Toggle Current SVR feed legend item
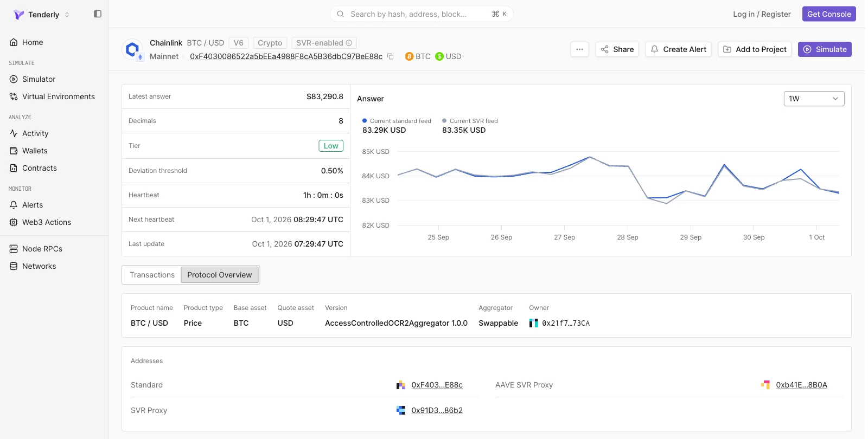The width and height of the screenshot is (868, 439). pyautogui.click(x=470, y=121)
